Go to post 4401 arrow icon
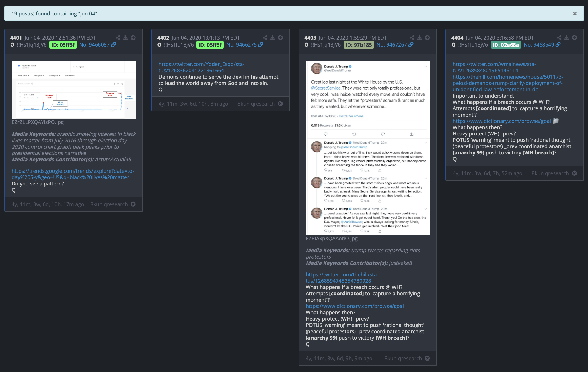The height and width of the screenshot is (372, 588). 133,38
